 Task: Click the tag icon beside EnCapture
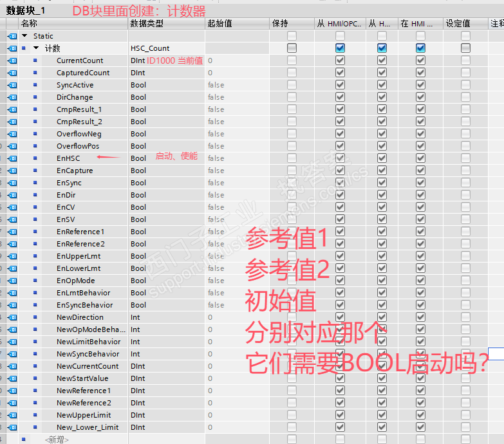point(12,171)
